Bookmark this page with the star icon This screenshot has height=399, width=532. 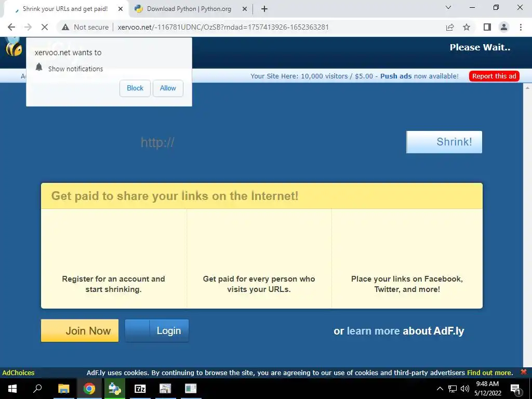coord(467,27)
